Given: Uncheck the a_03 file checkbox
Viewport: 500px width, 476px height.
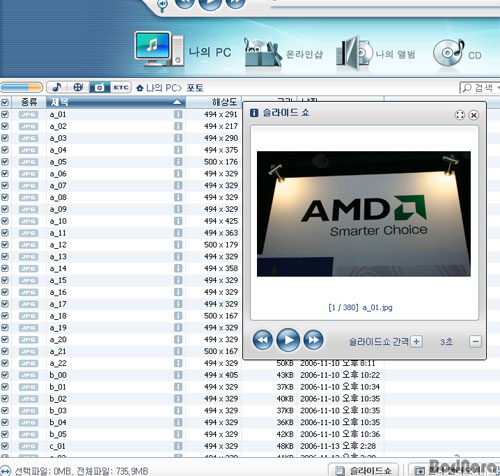Looking at the screenshot, I should point(5,138).
